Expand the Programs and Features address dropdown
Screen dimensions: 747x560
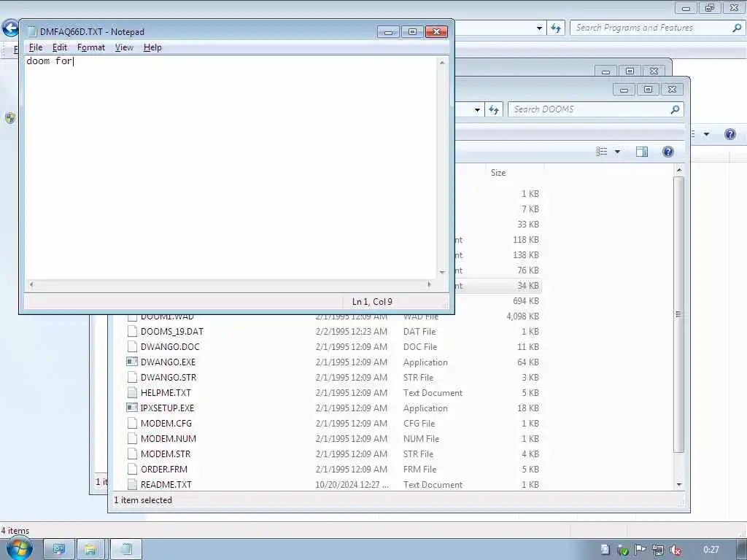point(539,28)
